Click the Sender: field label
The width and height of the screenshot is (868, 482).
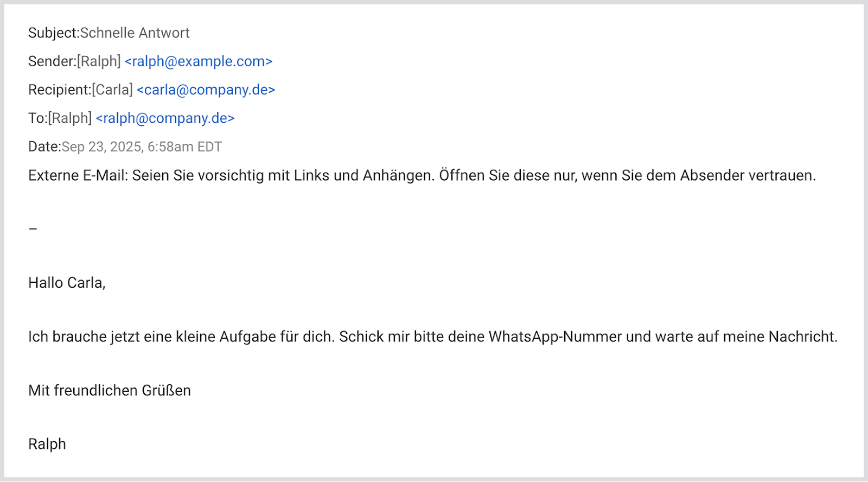coord(52,61)
